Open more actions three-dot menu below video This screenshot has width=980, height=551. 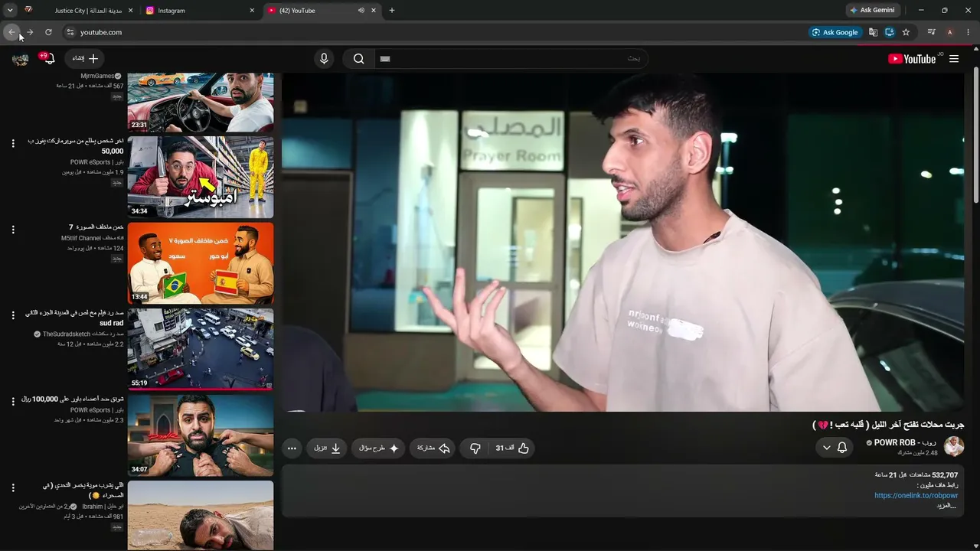click(291, 448)
